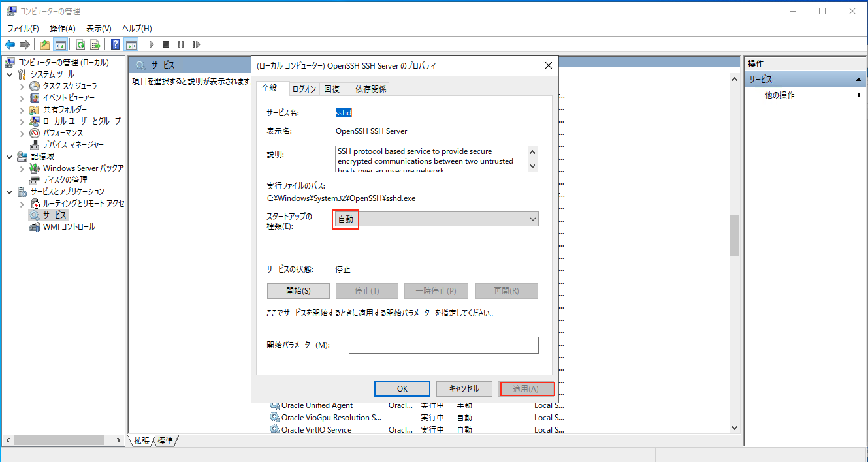Open the 操作(A) menu
868x462 pixels.
tap(63, 29)
